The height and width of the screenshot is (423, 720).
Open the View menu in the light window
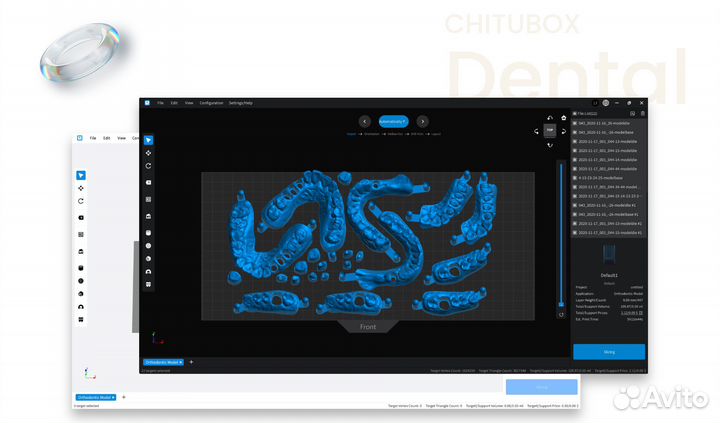point(121,138)
